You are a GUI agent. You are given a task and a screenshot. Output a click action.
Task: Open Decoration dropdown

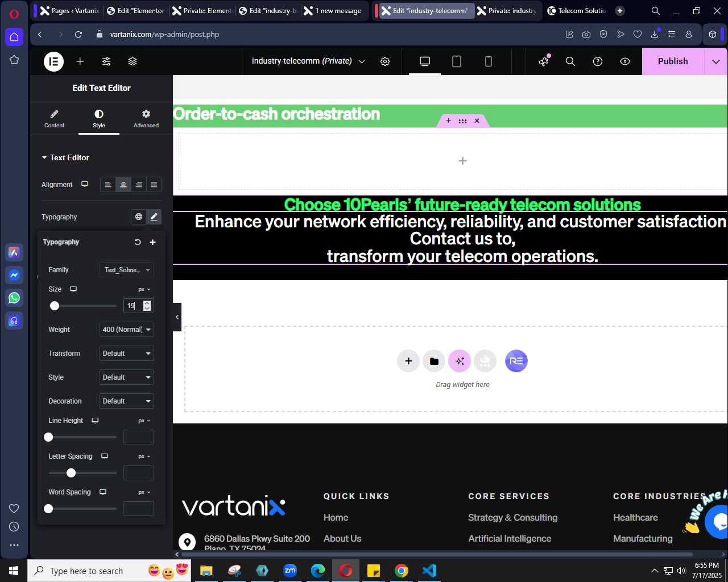tap(127, 401)
